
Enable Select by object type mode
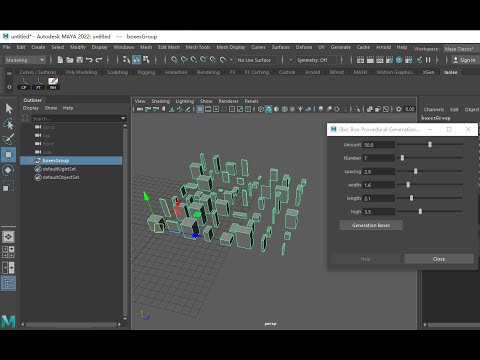tap(136, 60)
